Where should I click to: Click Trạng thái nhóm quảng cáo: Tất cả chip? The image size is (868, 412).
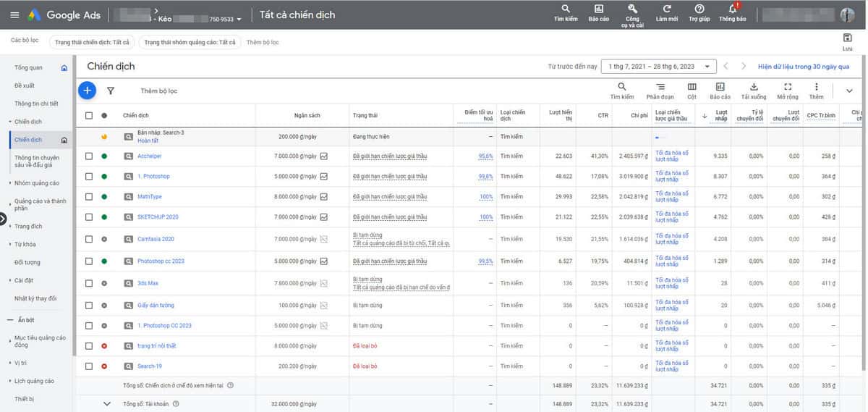pos(190,42)
